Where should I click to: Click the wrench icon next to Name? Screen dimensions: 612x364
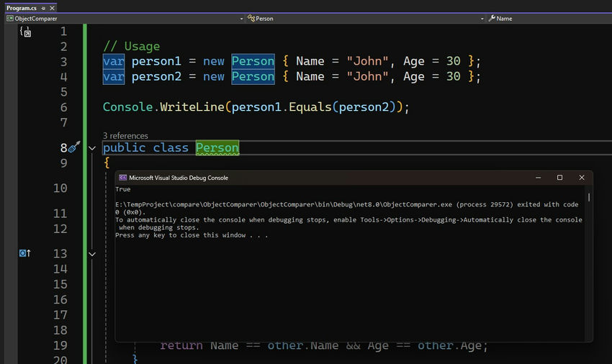(492, 18)
